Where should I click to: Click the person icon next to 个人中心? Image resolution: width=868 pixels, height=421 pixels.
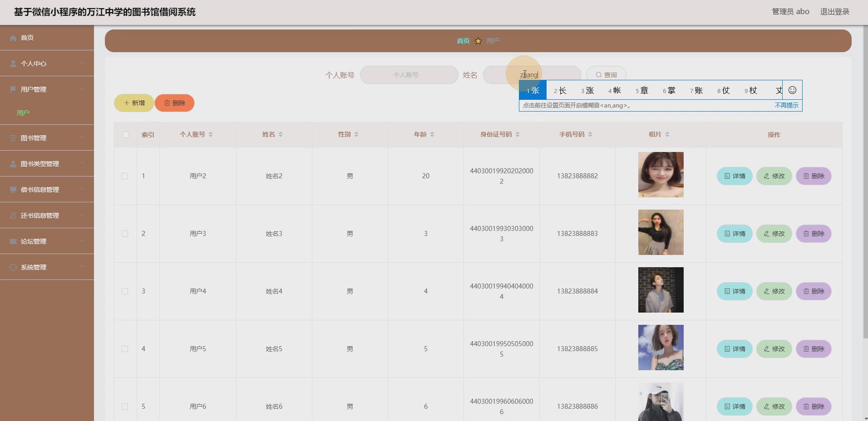click(13, 64)
